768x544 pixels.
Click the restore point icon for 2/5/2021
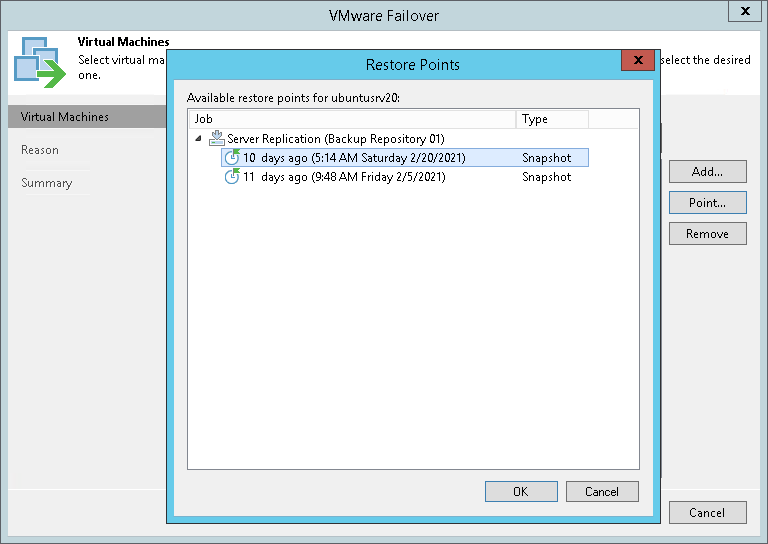click(x=232, y=176)
